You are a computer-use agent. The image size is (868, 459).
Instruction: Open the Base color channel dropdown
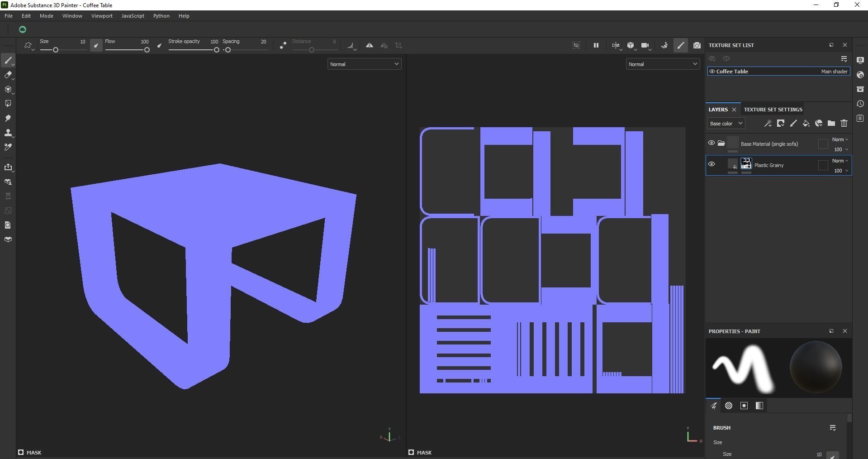[x=726, y=124]
